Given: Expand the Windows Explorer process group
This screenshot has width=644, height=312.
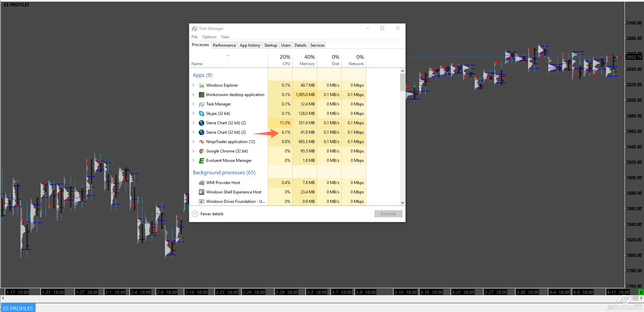Looking at the screenshot, I should pos(194,85).
